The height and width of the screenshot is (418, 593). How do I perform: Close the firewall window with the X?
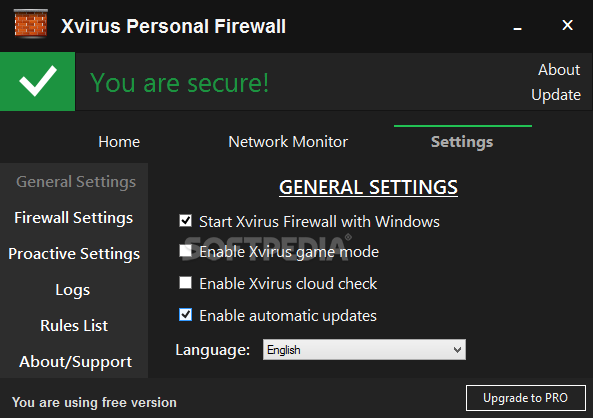567,25
